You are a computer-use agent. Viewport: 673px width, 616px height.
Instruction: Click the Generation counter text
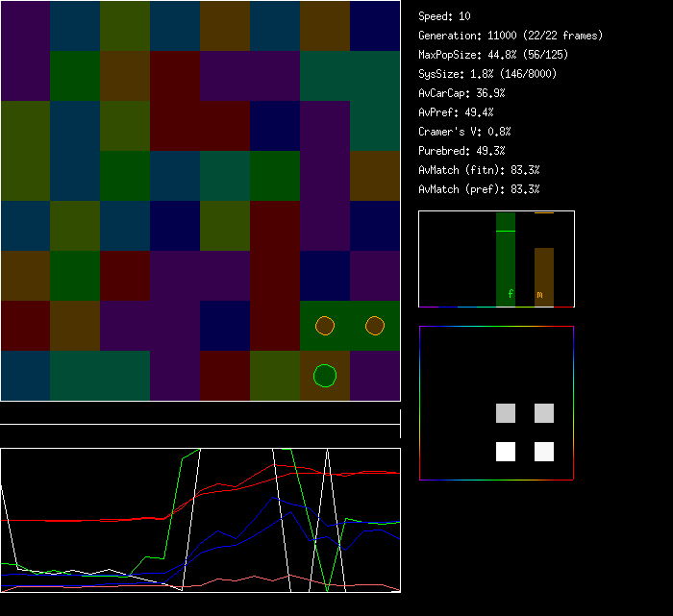[x=511, y=36]
